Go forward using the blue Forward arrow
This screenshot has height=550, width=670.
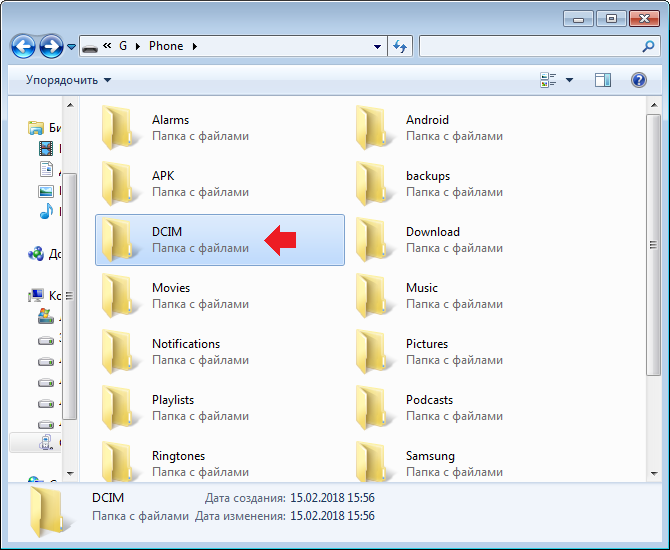coord(51,46)
